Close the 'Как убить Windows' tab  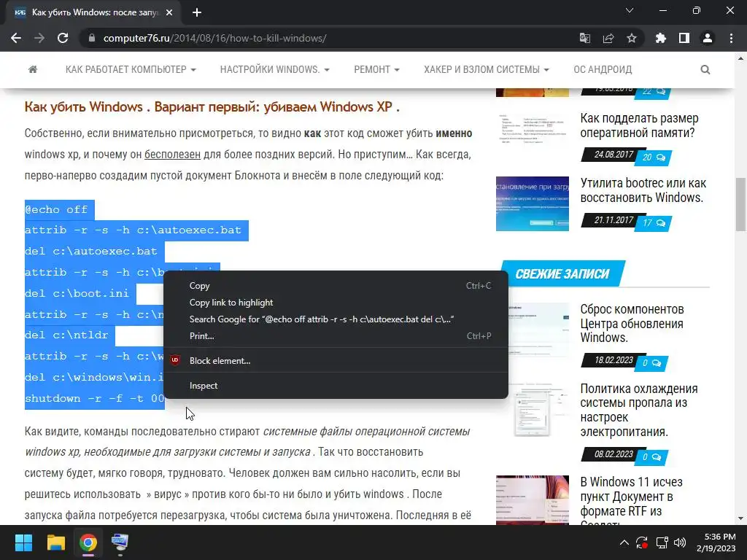point(169,12)
